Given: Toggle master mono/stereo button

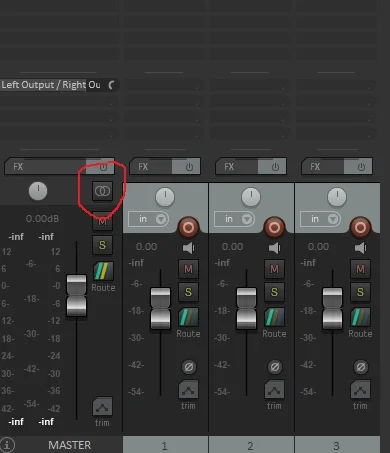Looking at the screenshot, I should tap(102, 191).
